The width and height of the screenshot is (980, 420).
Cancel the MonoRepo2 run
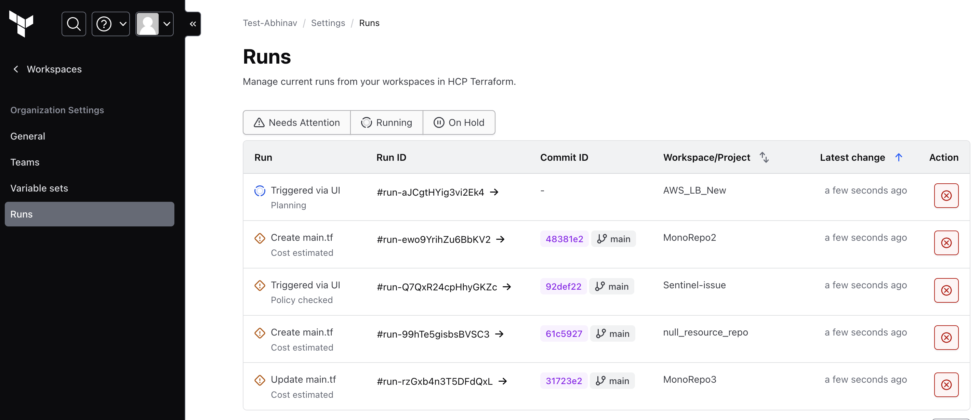[946, 243]
